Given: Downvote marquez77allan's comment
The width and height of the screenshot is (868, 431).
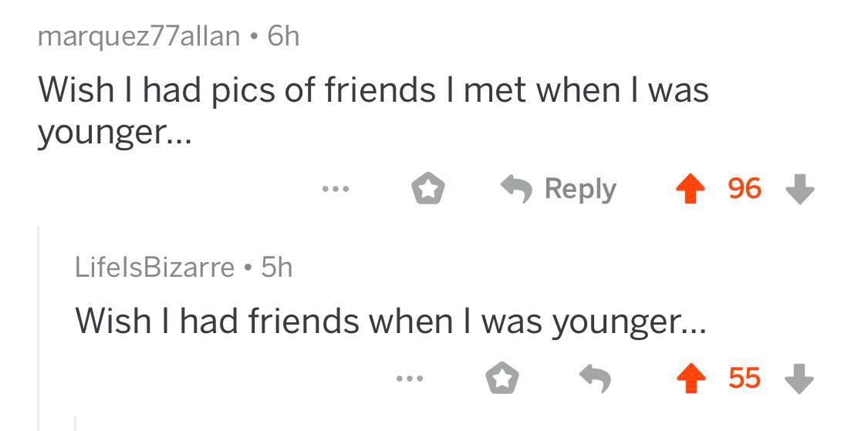Looking at the screenshot, I should click(x=799, y=188).
